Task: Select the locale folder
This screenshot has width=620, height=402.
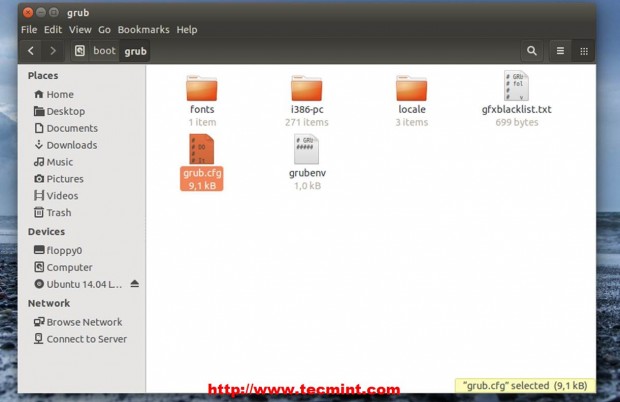Action: (412, 88)
